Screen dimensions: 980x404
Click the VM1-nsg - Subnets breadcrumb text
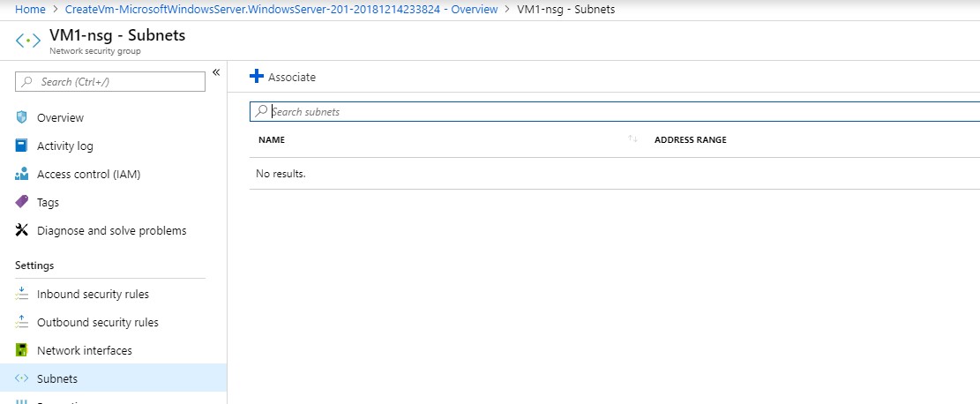[x=565, y=10]
